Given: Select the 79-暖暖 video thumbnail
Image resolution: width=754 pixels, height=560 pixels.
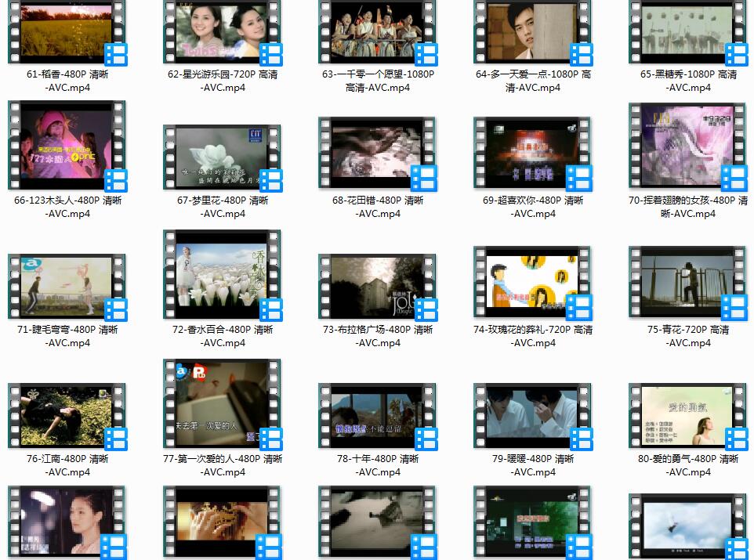Looking at the screenshot, I should coord(533,416).
